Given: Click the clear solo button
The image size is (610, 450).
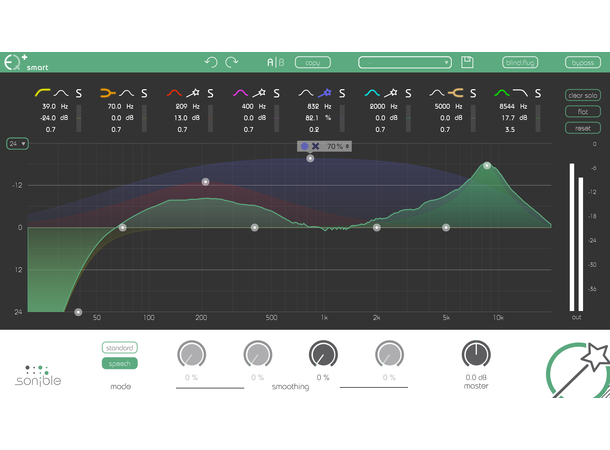Looking at the screenshot, I should click(x=582, y=95).
